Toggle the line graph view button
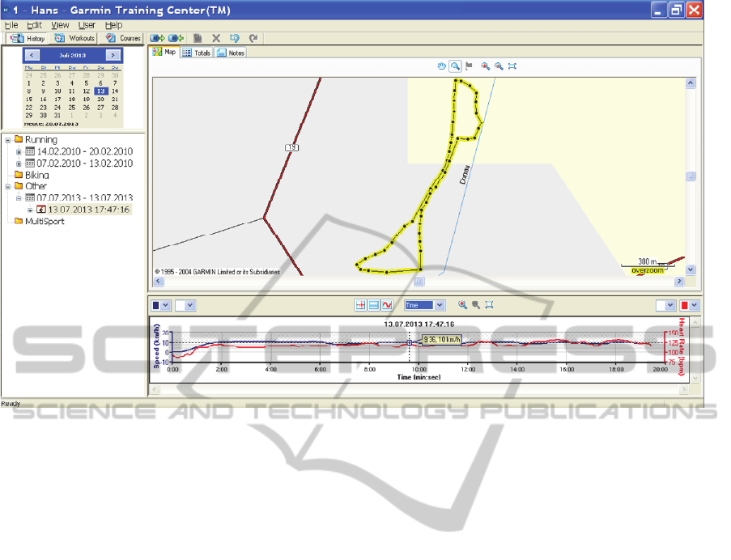731x560 pixels. (x=387, y=305)
